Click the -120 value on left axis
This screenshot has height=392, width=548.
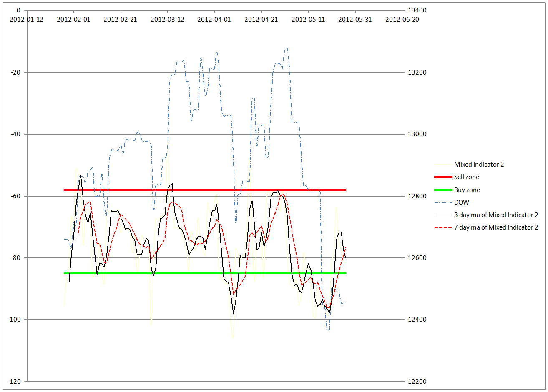14,382
